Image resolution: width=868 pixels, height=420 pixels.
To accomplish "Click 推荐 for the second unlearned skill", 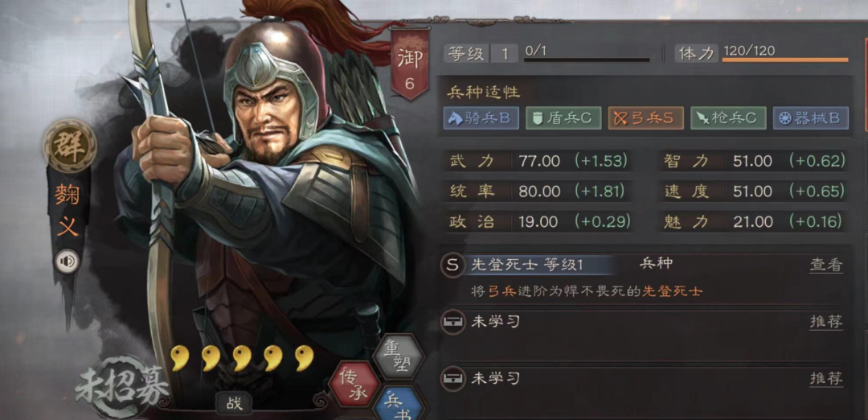I will pos(826,378).
